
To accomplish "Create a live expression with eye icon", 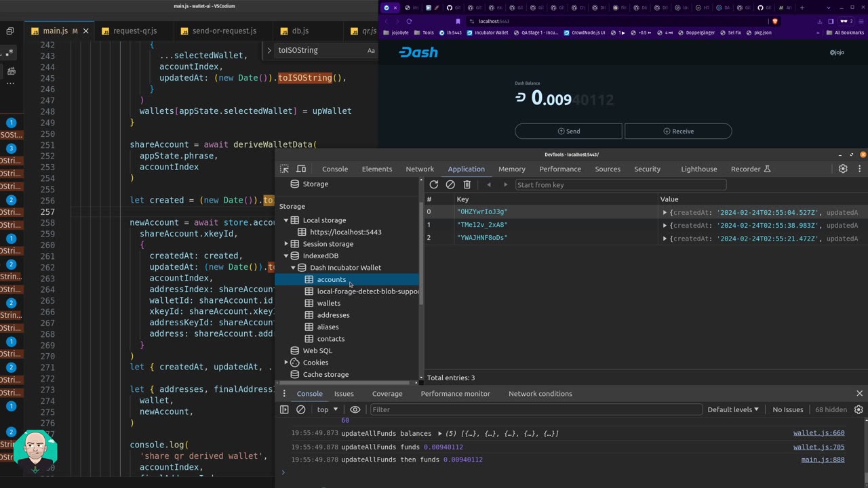I will coord(355,409).
